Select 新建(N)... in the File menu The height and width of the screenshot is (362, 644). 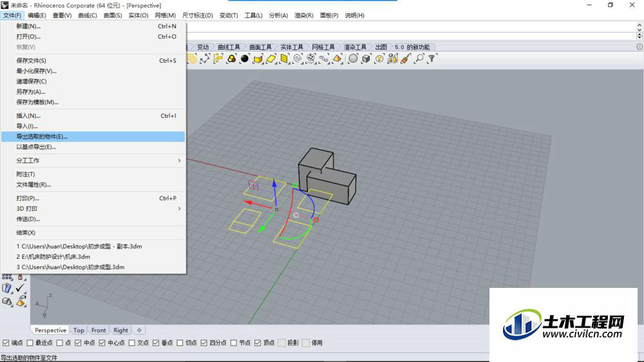93,26
